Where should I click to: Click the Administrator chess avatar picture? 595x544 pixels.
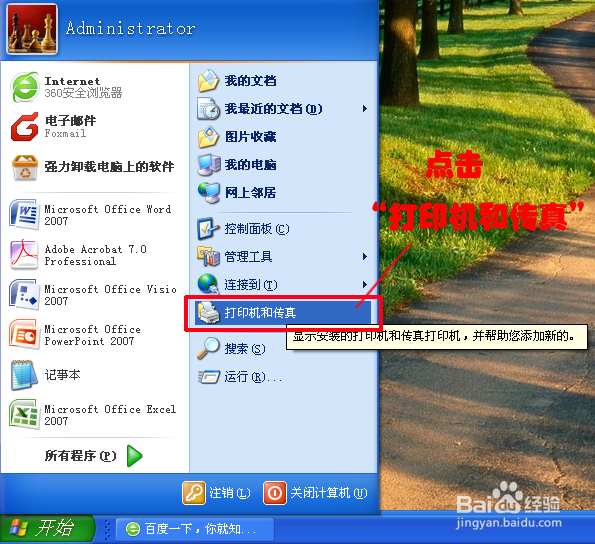[x=32, y=29]
